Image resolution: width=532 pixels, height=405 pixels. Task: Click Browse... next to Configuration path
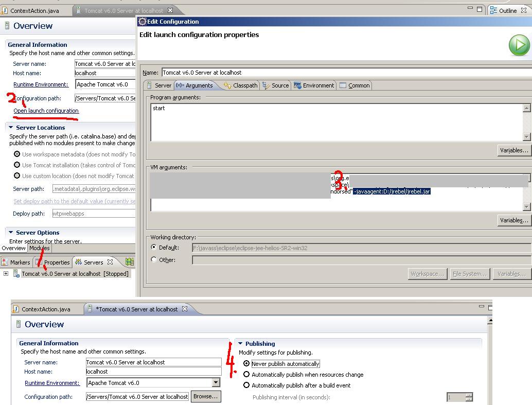[206, 397]
